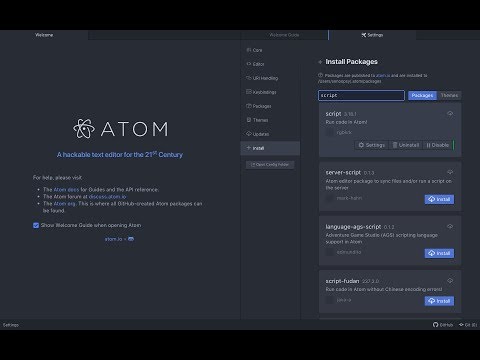
Task: Click the download count icon on server-script card
Action: click(x=450, y=172)
